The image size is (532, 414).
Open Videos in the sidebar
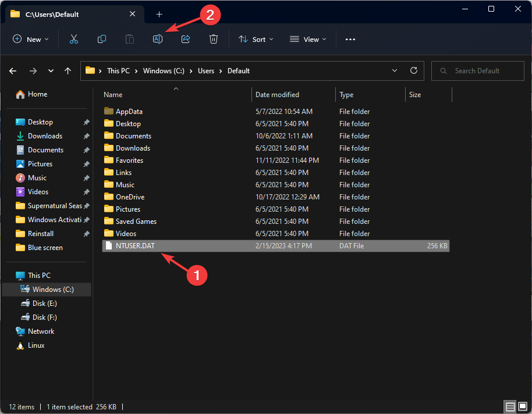tap(32, 192)
